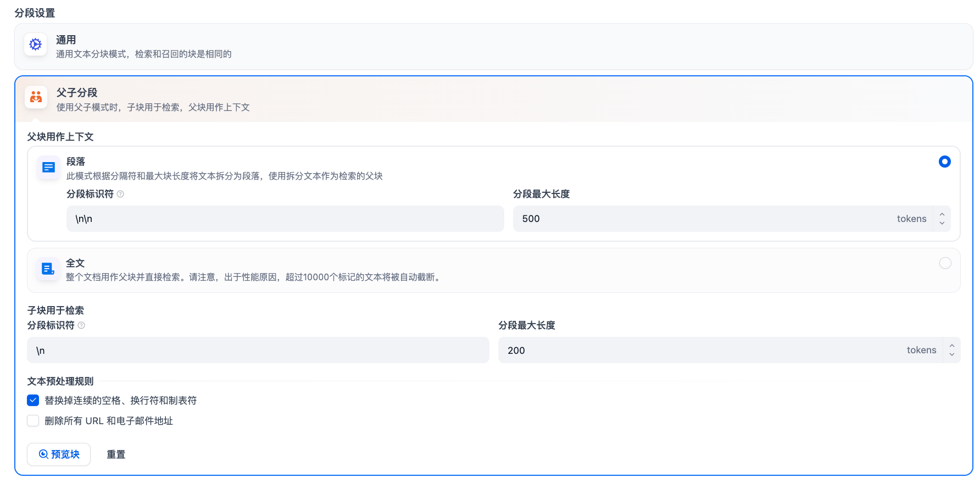
Task: Click the 通用 mode gear icon
Action: tap(36, 45)
